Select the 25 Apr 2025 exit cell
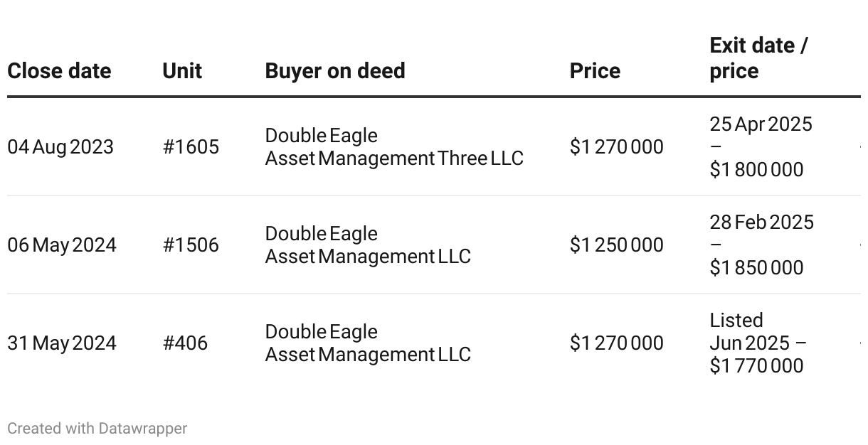This screenshot has height=445, width=868. point(761,147)
